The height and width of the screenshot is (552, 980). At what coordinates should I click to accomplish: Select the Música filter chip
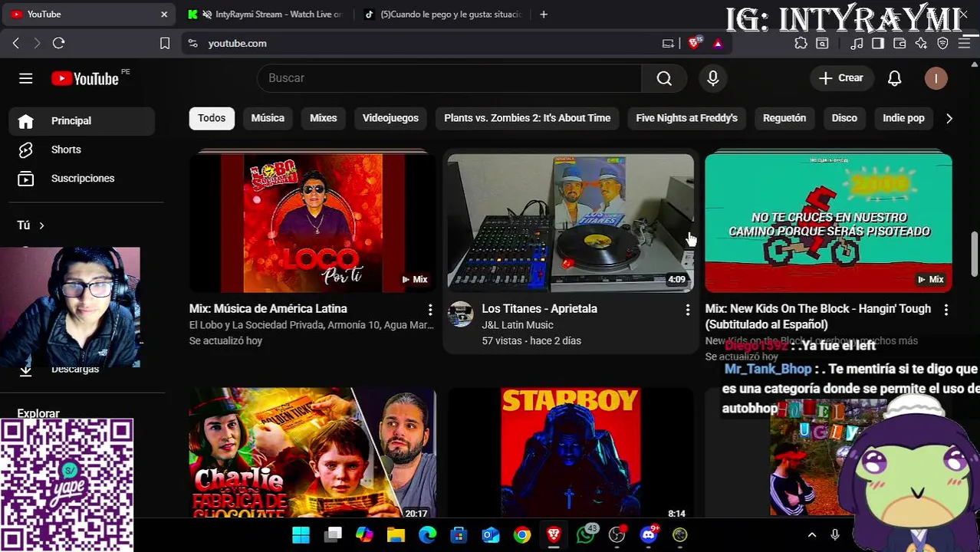point(268,118)
